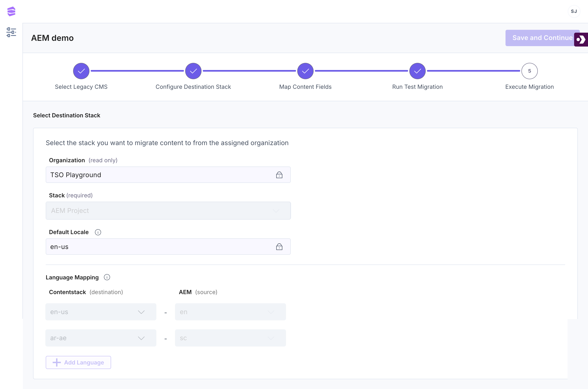Open the sc source language dropdown

[x=230, y=338]
